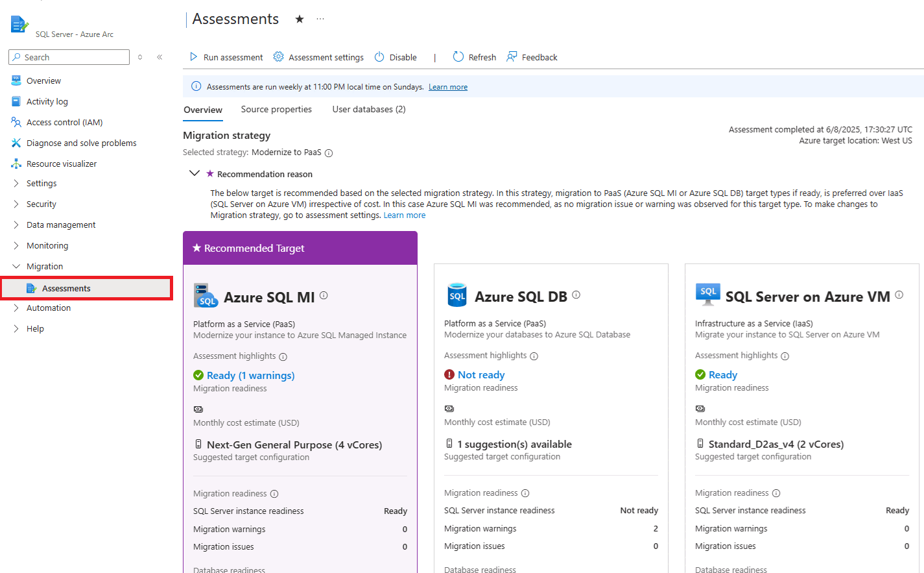Image resolution: width=924 pixels, height=573 pixels.
Task: Open the Source properties tab
Action: click(276, 109)
